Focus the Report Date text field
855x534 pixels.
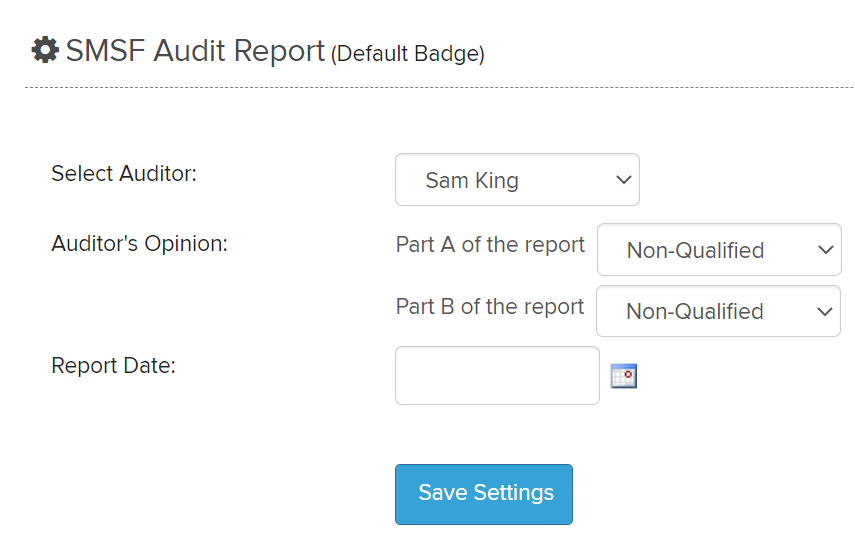tap(497, 376)
